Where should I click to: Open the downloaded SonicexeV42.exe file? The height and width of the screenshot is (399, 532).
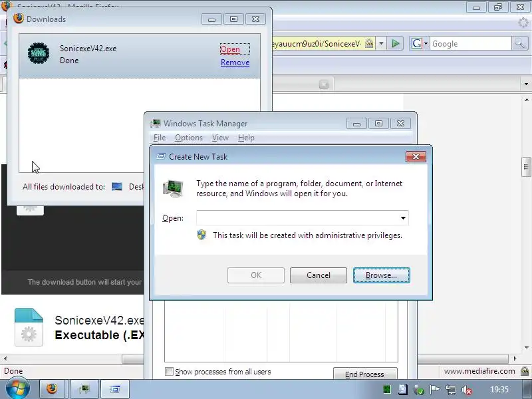[x=230, y=49]
